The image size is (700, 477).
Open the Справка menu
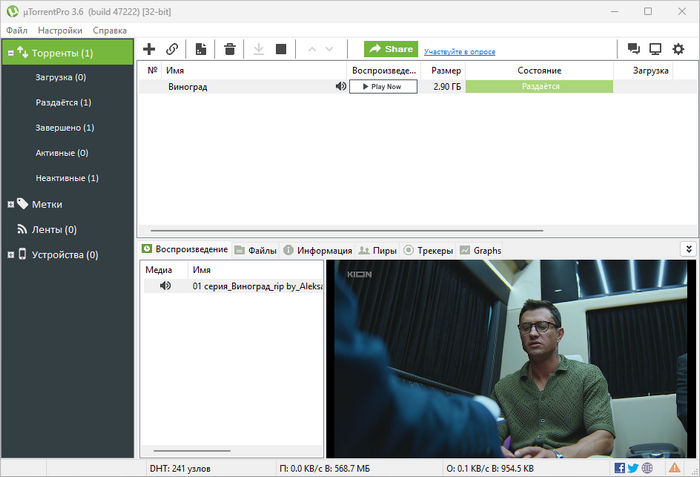click(109, 30)
